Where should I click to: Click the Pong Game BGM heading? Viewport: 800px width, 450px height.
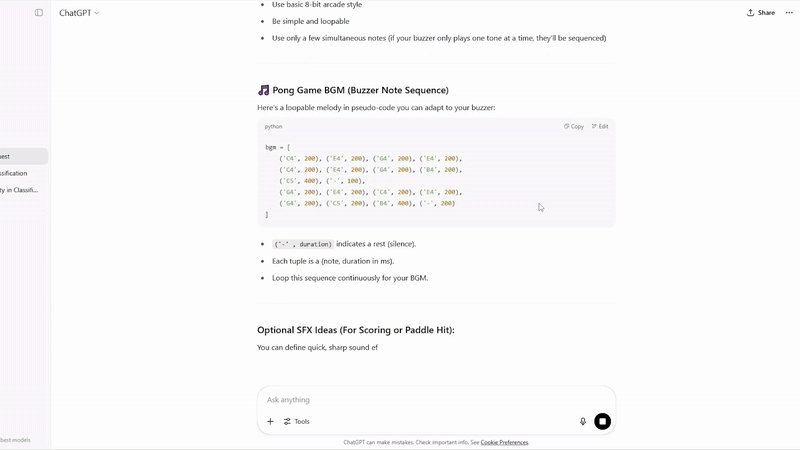(x=360, y=90)
